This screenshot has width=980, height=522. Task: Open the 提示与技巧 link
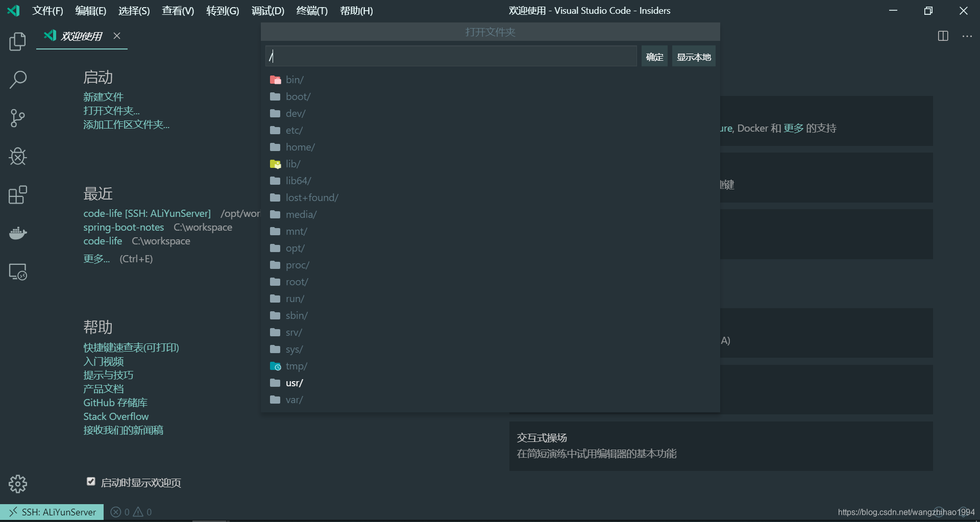[x=108, y=375]
